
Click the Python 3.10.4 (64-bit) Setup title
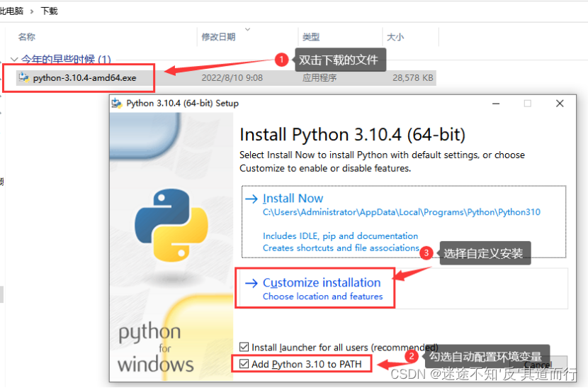pyautogui.click(x=182, y=104)
